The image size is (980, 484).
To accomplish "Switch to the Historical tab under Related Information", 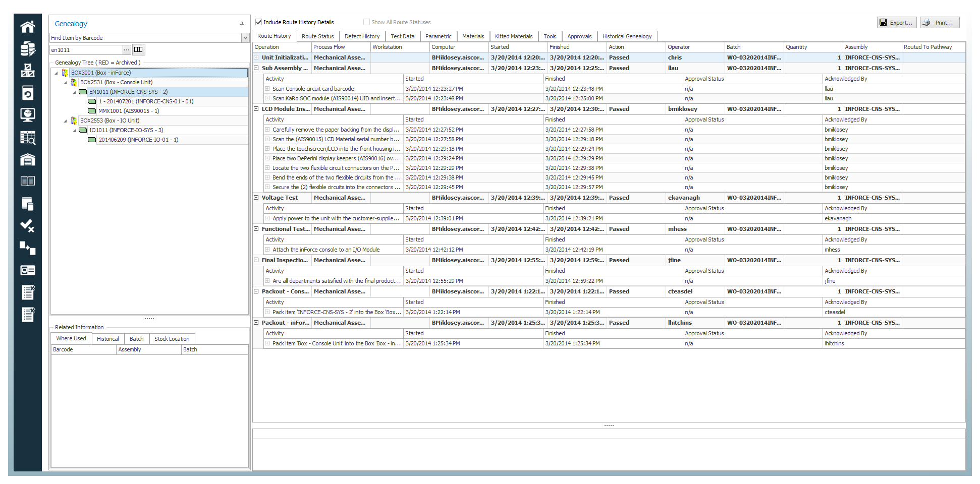I will click(x=107, y=339).
